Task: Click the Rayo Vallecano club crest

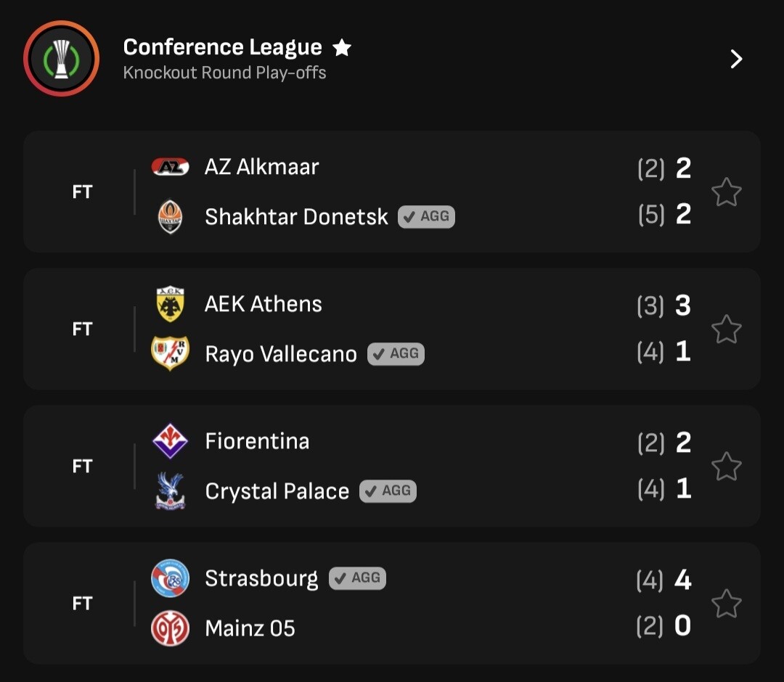Action: [x=170, y=353]
